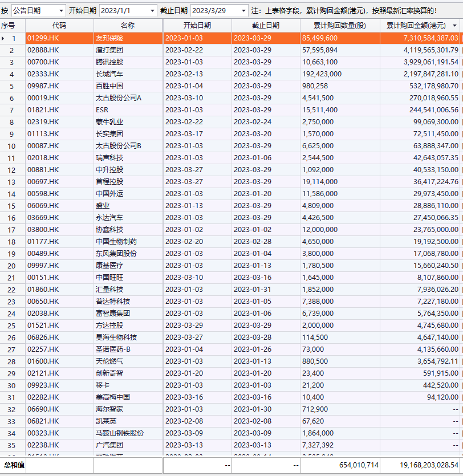Select the 广汽集团 name cell
This screenshot has height=476, width=463.
(128, 445)
